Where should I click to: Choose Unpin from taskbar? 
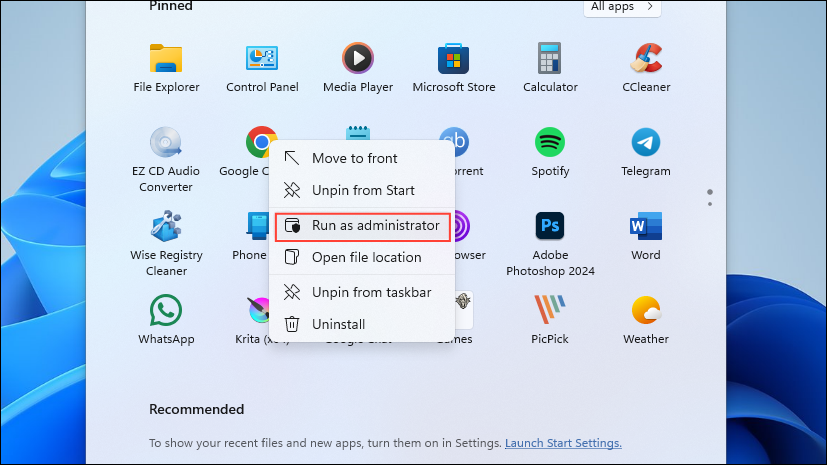pyautogui.click(x=362, y=292)
